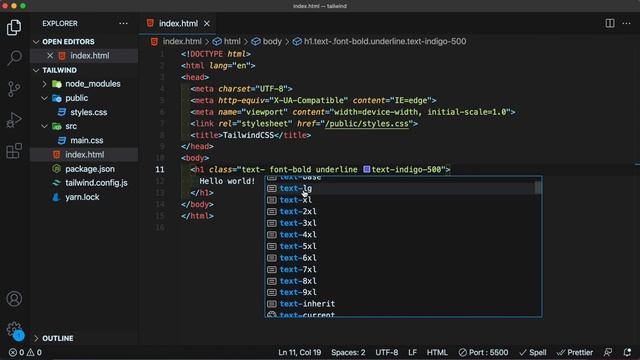The image size is (640, 360).
Task: Click Spaces: 2 indentation setting
Action: pyautogui.click(x=348, y=352)
